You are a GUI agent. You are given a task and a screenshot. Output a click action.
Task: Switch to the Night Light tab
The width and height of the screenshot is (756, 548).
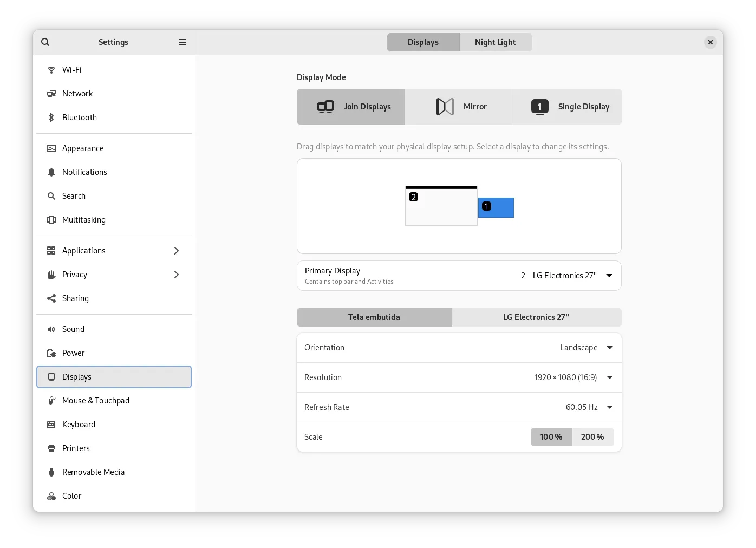tap(495, 42)
